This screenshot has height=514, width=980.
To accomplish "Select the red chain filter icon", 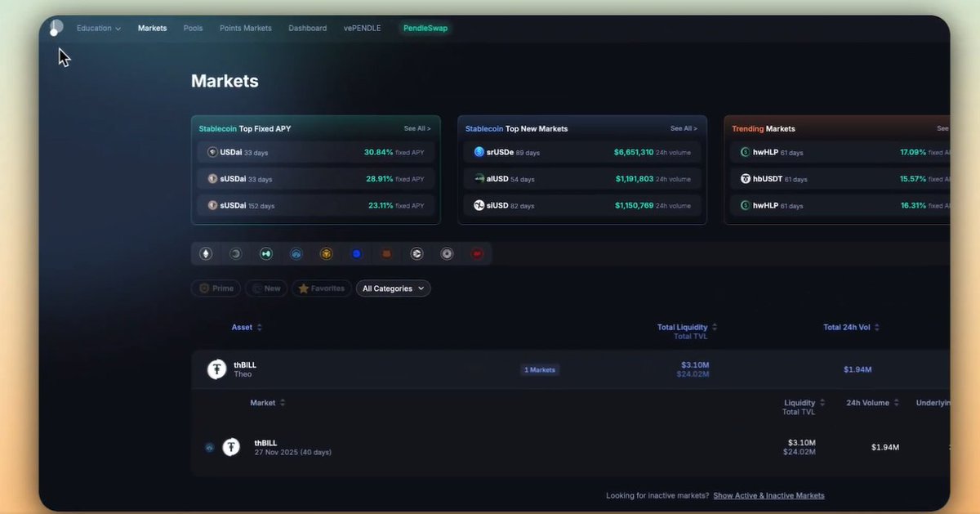I will click(x=477, y=254).
